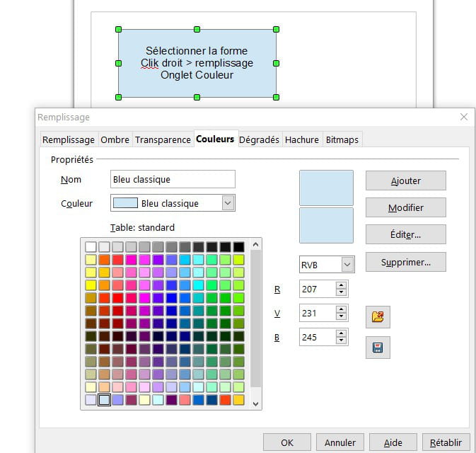Click the upper color preview box
This screenshot has width=476, height=453.
tap(326, 188)
